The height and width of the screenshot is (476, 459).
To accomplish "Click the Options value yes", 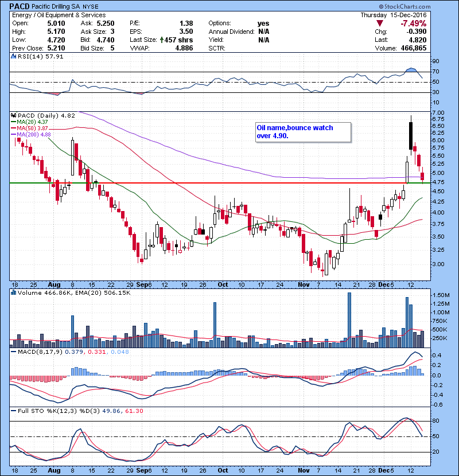I will click(263, 24).
